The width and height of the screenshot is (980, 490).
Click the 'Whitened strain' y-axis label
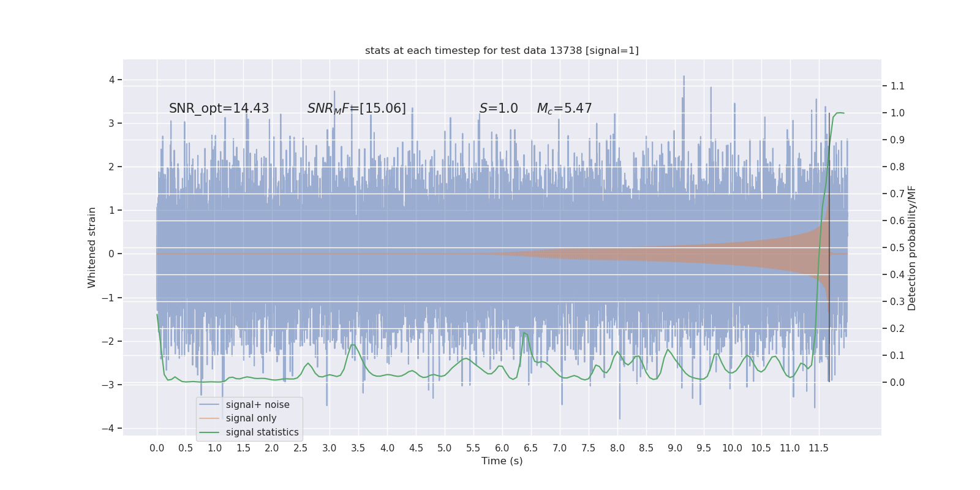(92, 247)
